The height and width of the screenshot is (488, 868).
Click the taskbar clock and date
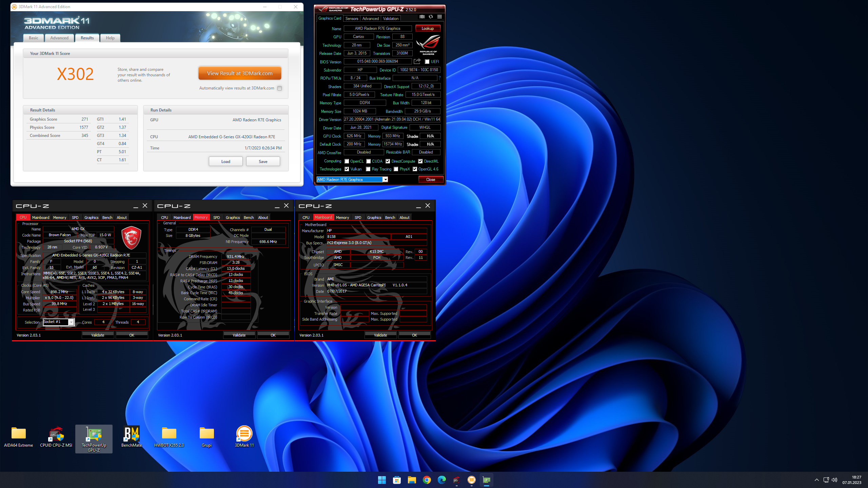pyautogui.click(x=852, y=480)
